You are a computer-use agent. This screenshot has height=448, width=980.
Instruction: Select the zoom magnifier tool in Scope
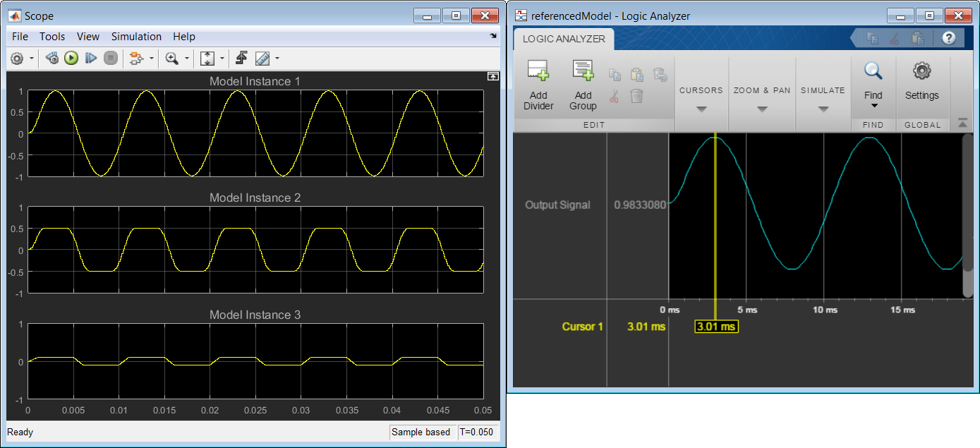(171, 58)
